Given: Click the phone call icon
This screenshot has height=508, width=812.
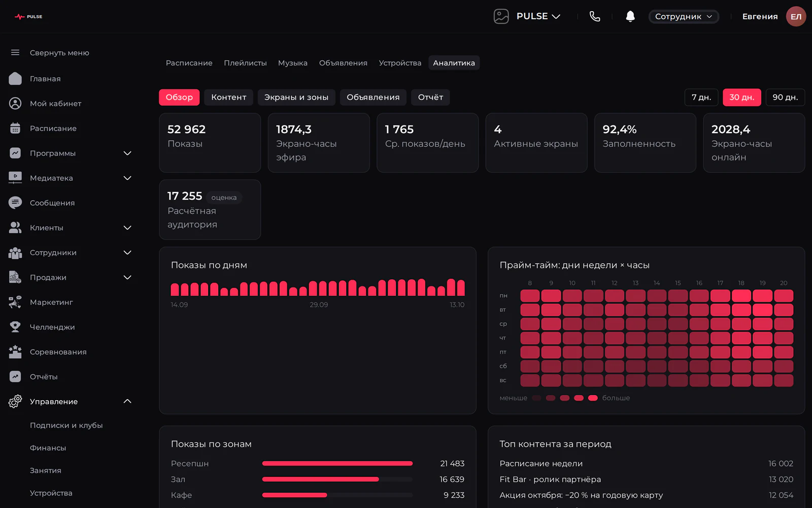Looking at the screenshot, I should click(x=595, y=16).
